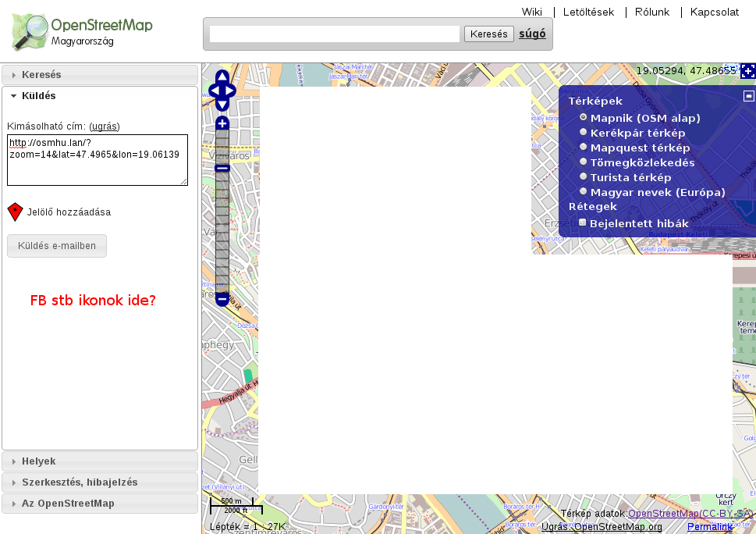Expand Az OpenStreetMap panel
The height and width of the screenshot is (534, 756).
(x=100, y=504)
